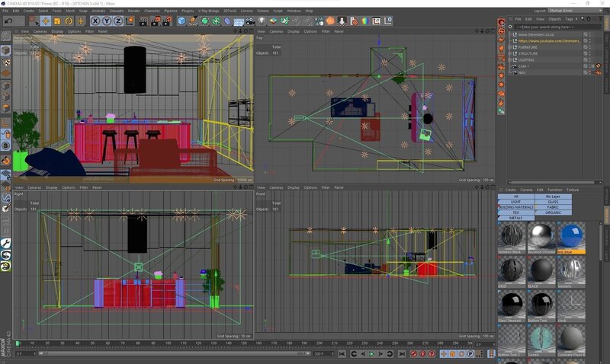This screenshot has width=610, height=364.
Task: Click the red Record keyframe button
Action: pyautogui.click(x=413, y=354)
